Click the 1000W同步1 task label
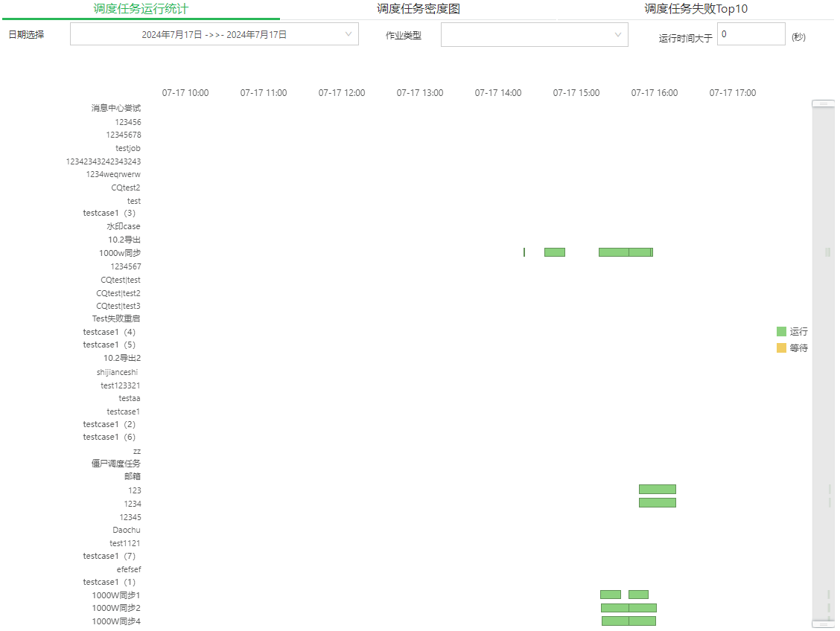The image size is (840, 631). (x=116, y=595)
